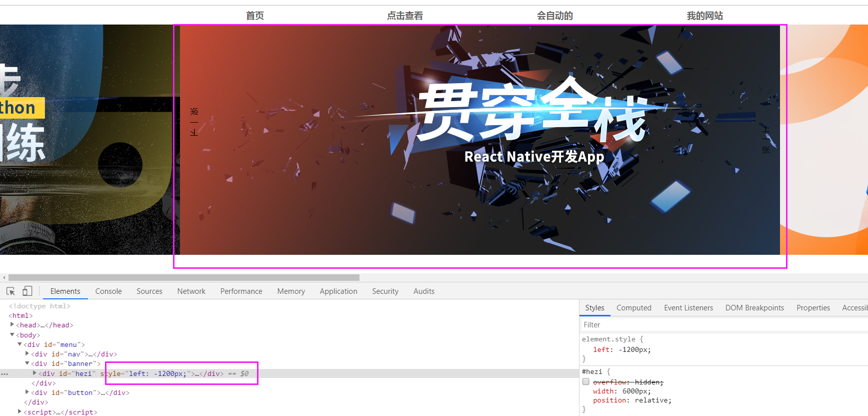Click the three-dots icon beside the hezi row
This screenshot has height=416, width=868.
pyautogui.click(x=4, y=374)
